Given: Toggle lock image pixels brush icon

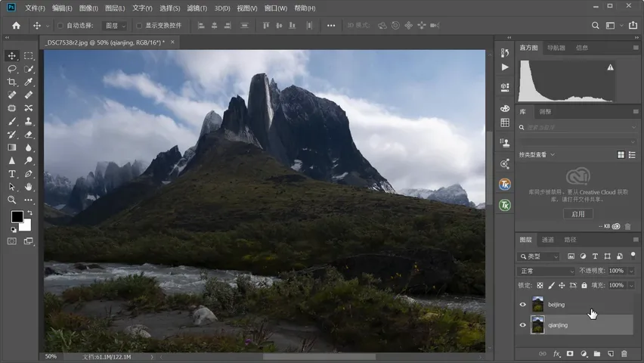Looking at the screenshot, I should pyautogui.click(x=551, y=285).
